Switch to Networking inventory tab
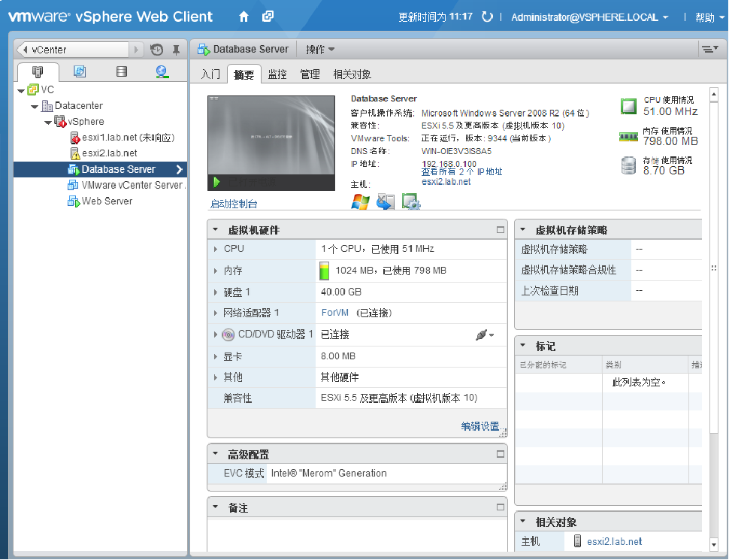Viewport: 729px width, 560px height. point(162,71)
